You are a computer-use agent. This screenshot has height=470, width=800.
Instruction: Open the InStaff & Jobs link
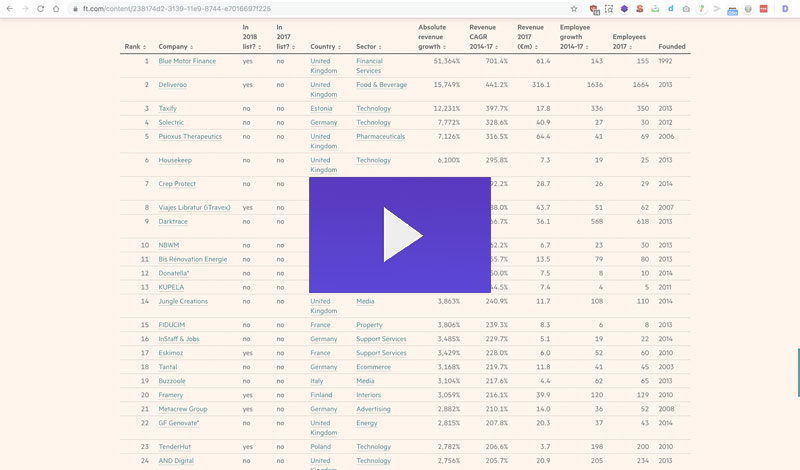coord(179,339)
